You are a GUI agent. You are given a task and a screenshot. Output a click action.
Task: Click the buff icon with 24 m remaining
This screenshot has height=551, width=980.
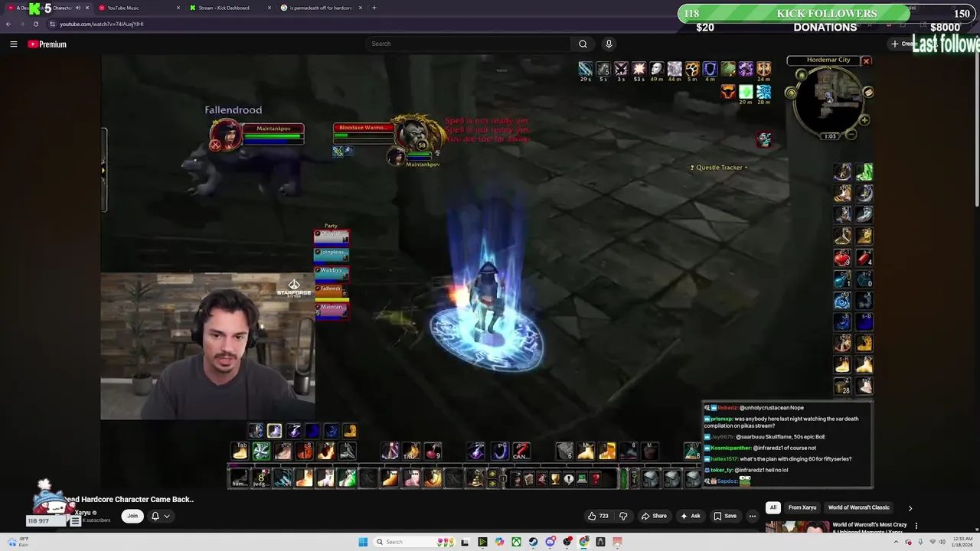tap(763, 69)
